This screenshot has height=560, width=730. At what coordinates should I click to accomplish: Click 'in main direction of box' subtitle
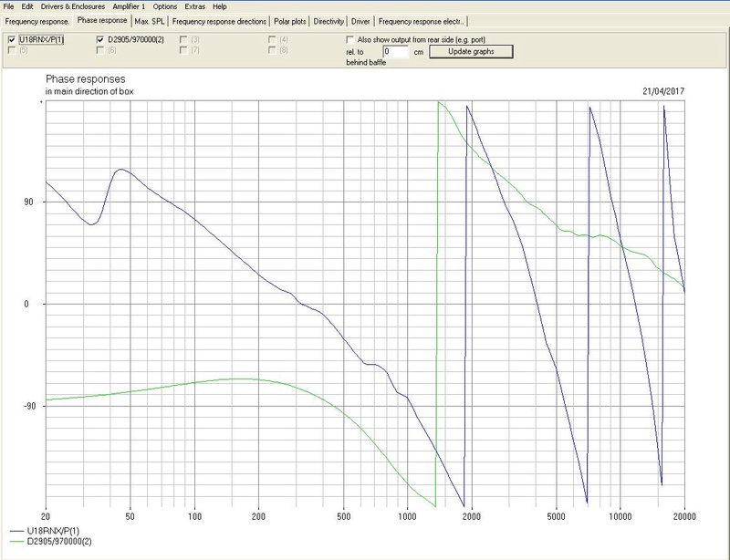(x=89, y=92)
